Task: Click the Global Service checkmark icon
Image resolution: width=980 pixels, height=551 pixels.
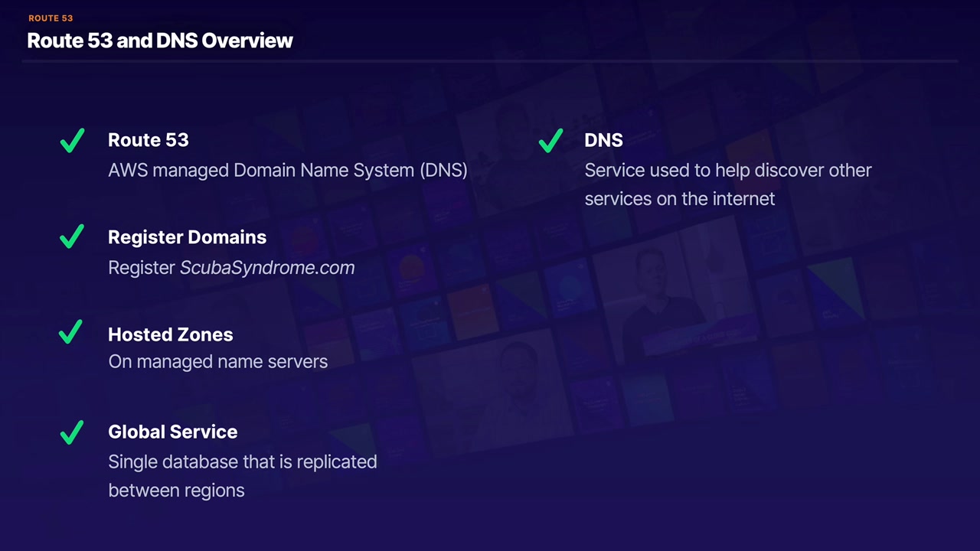Action: pyautogui.click(x=72, y=432)
